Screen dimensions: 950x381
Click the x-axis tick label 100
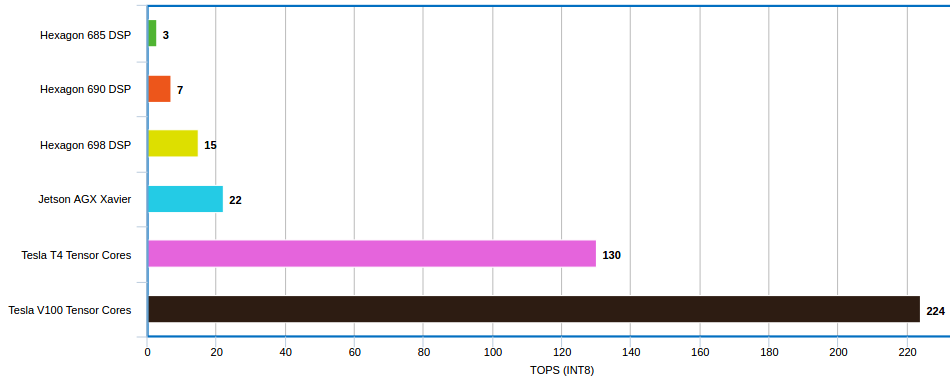pos(493,352)
